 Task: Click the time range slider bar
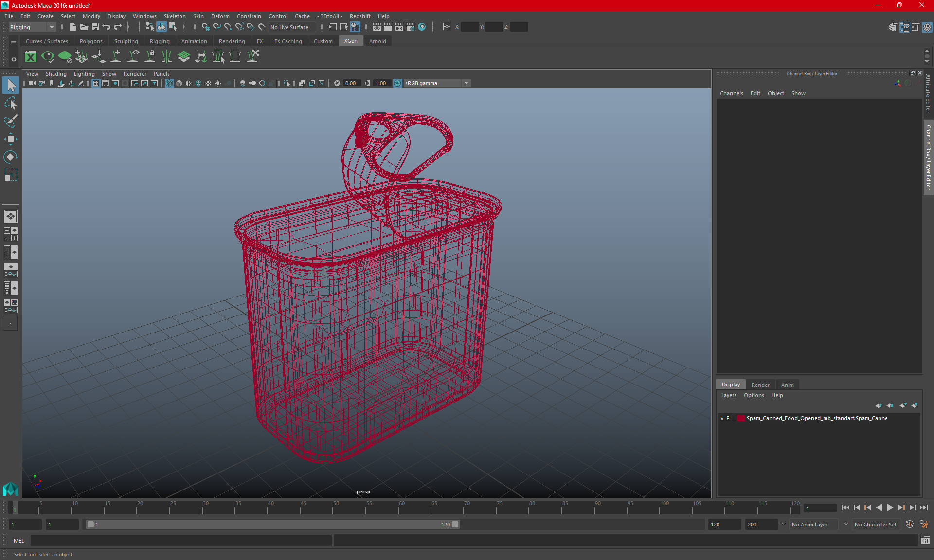tap(272, 525)
